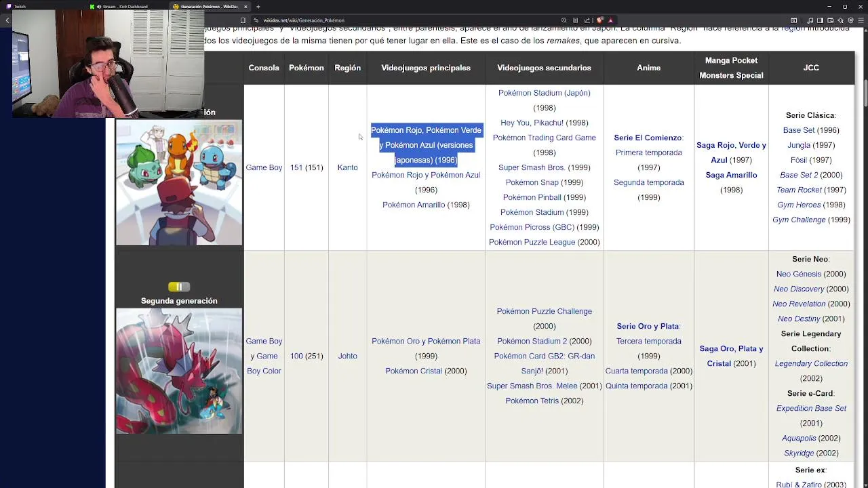Open the 100 Pokémon count link

(x=296, y=356)
